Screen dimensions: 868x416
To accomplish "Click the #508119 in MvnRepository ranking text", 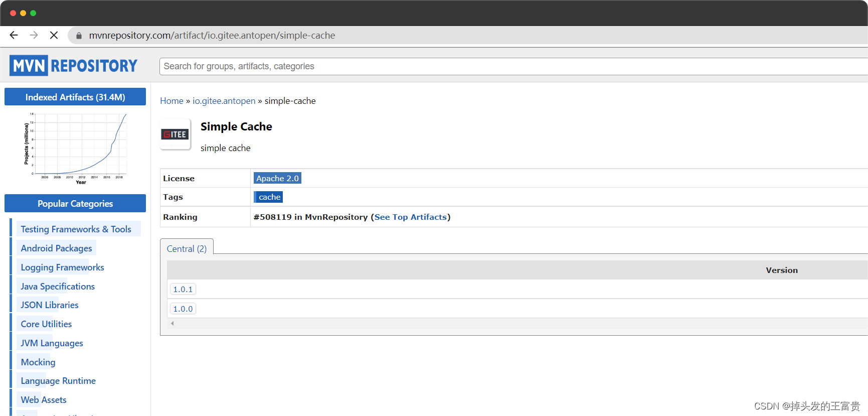I will [310, 217].
